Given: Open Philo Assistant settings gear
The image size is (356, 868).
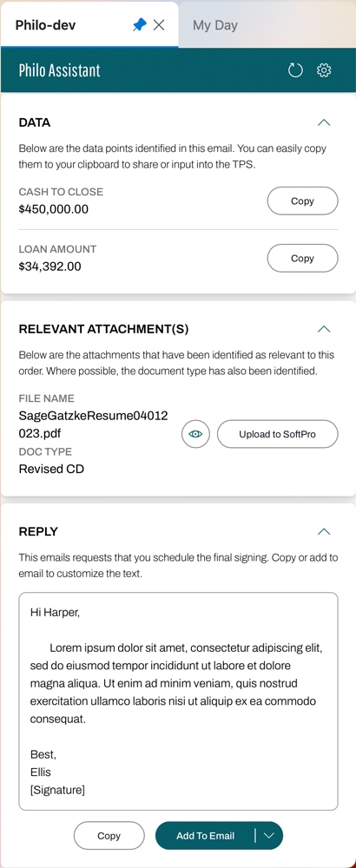Looking at the screenshot, I should click(x=324, y=70).
